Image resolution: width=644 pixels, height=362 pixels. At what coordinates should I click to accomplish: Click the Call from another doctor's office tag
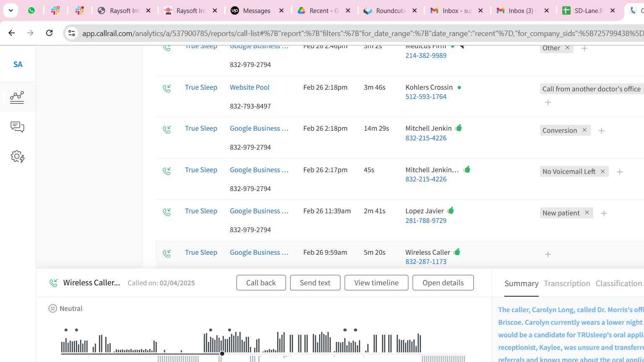tap(591, 89)
